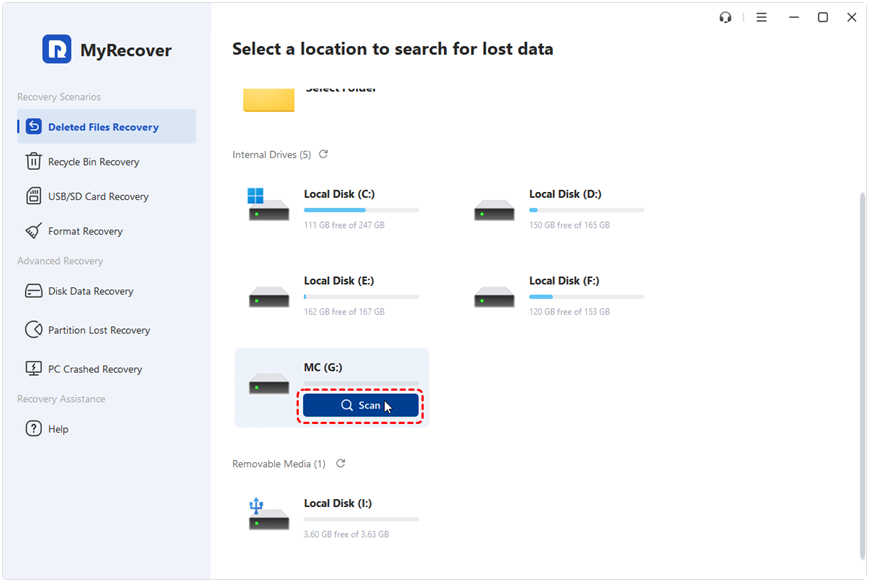Open the hamburger menu in title bar
The width and height of the screenshot is (869, 582).
click(x=761, y=18)
